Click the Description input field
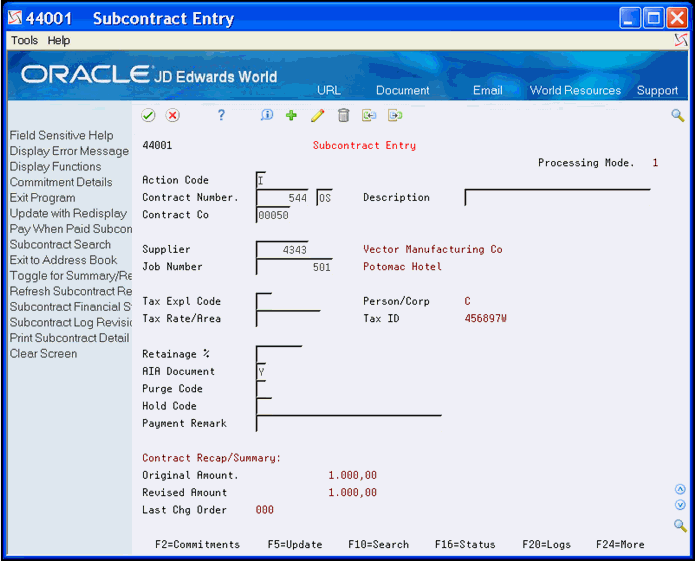Viewport: 695px width, 561px height. [x=557, y=198]
